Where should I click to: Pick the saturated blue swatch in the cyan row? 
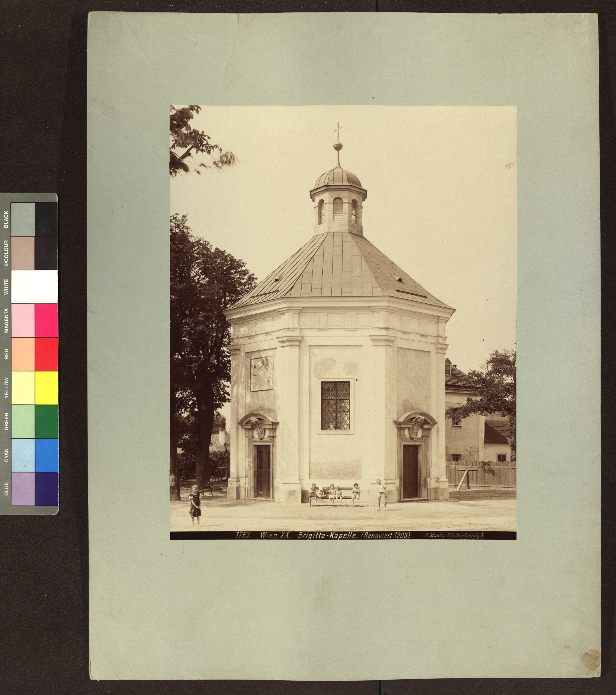(46, 455)
